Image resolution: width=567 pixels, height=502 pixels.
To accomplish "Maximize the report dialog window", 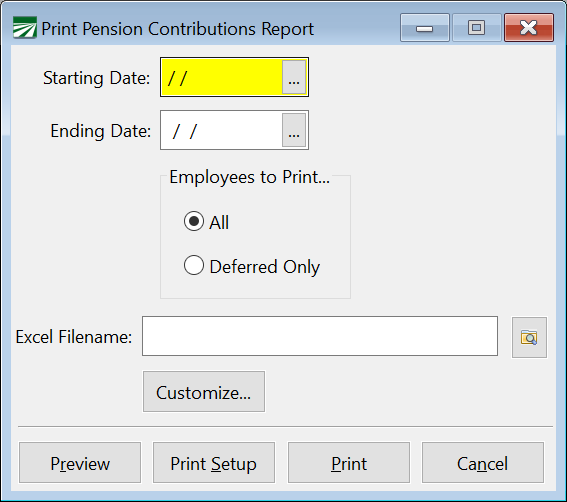I will tap(477, 28).
